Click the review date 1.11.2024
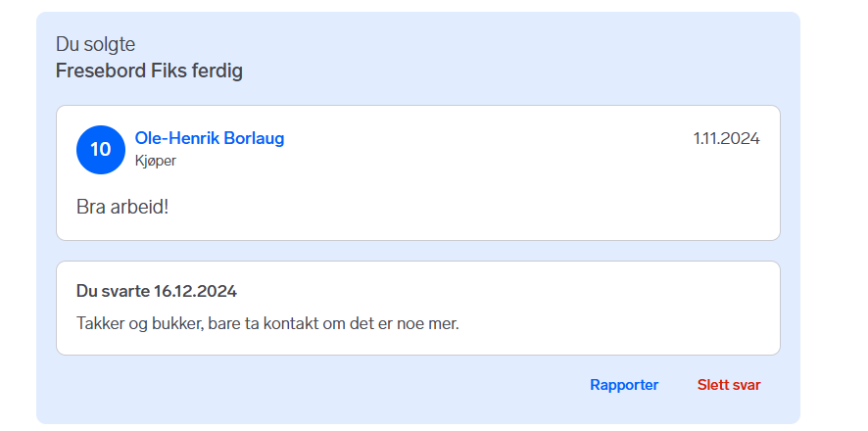 (x=726, y=138)
